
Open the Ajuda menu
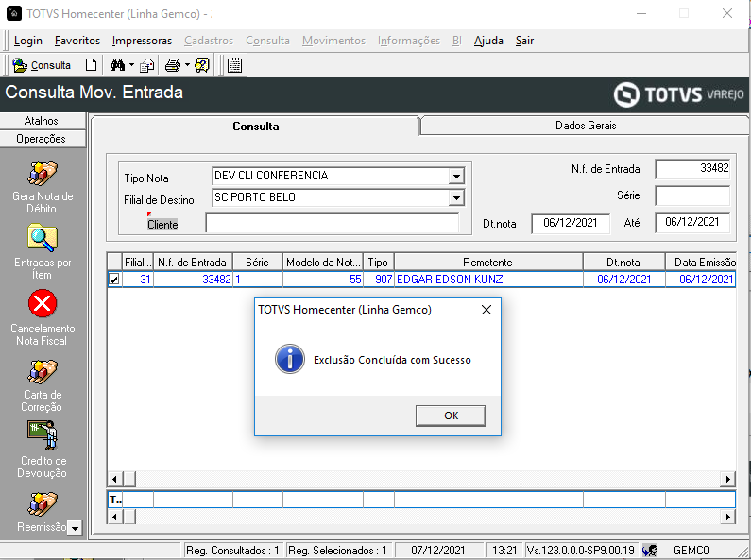[x=488, y=41]
